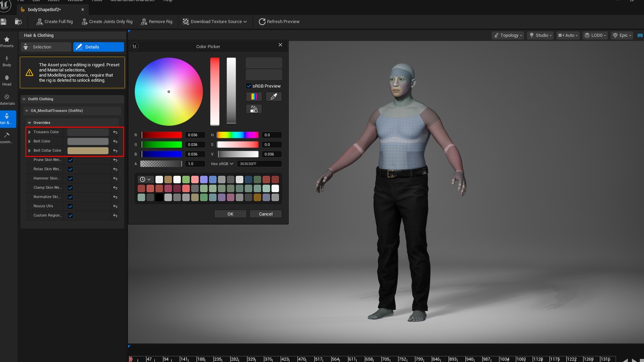Open the Presets sidebar panel
Viewport: 644px width, 362px height.
[x=7, y=42]
